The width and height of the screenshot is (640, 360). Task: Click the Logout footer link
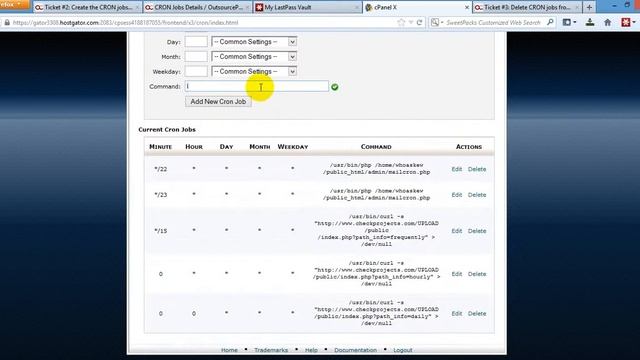[402, 350]
